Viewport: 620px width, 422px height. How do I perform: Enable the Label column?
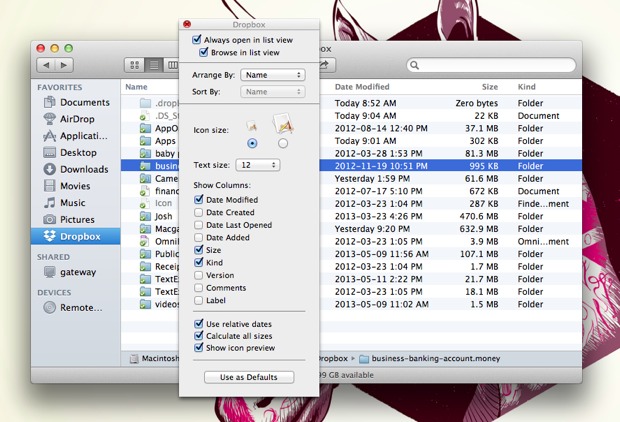point(198,300)
